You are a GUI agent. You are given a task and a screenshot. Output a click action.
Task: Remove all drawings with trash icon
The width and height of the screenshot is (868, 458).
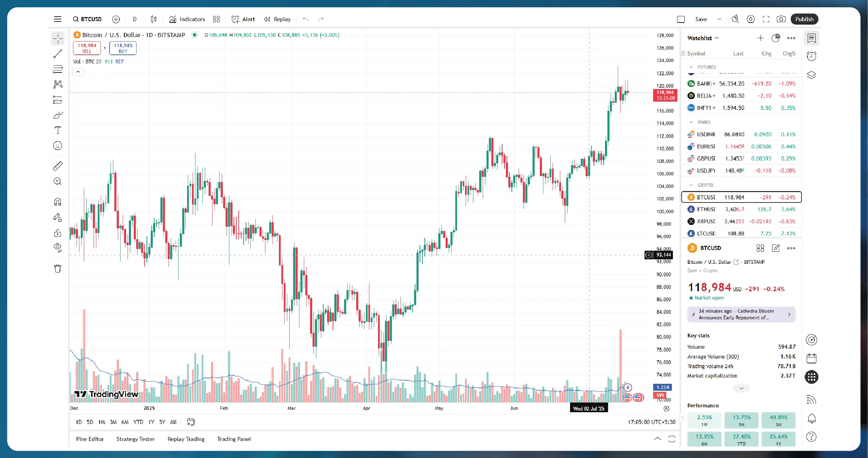coord(58,268)
